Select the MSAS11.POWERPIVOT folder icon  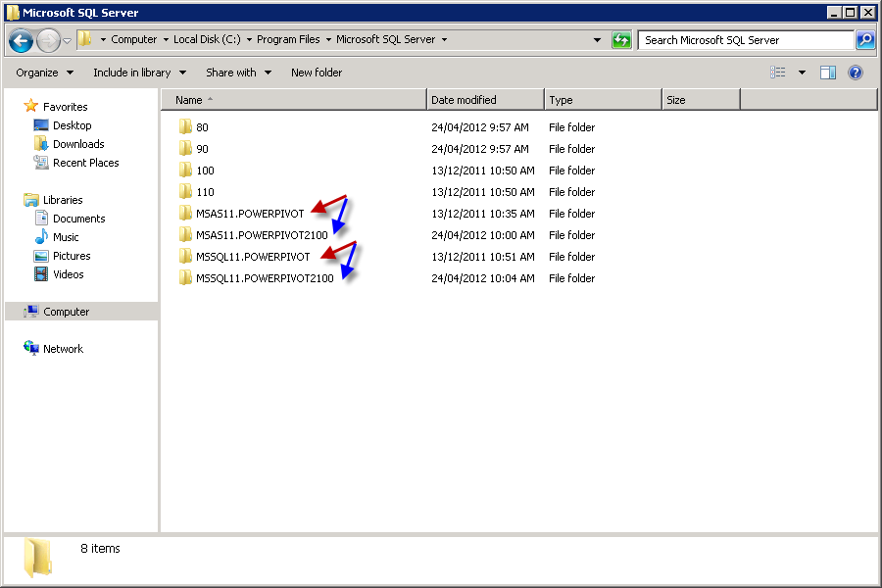(x=185, y=213)
